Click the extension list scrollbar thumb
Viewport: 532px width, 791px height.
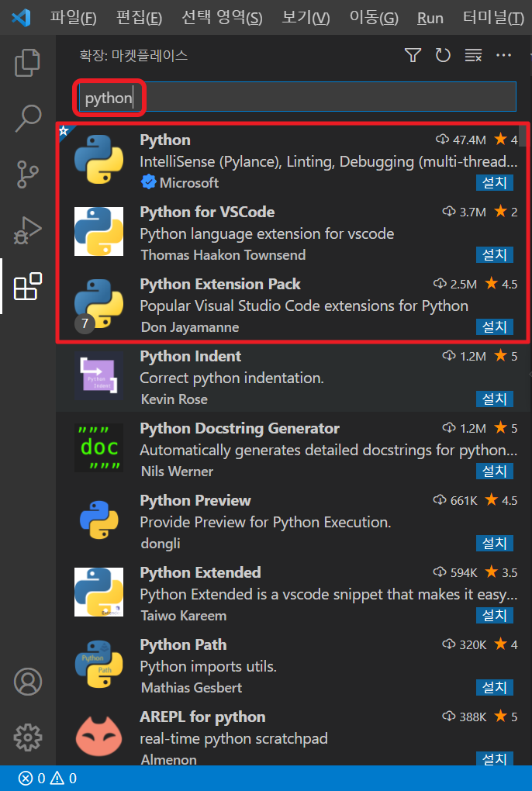[523, 135]
